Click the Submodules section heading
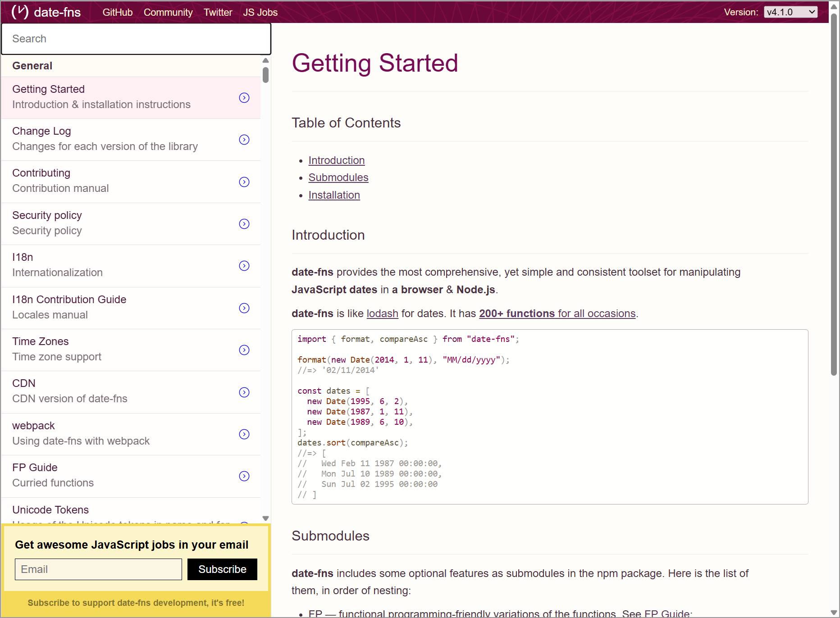Image resolution: width=840 pixels, height=618 pixels. pyautogui.click(x=331, y=536)
